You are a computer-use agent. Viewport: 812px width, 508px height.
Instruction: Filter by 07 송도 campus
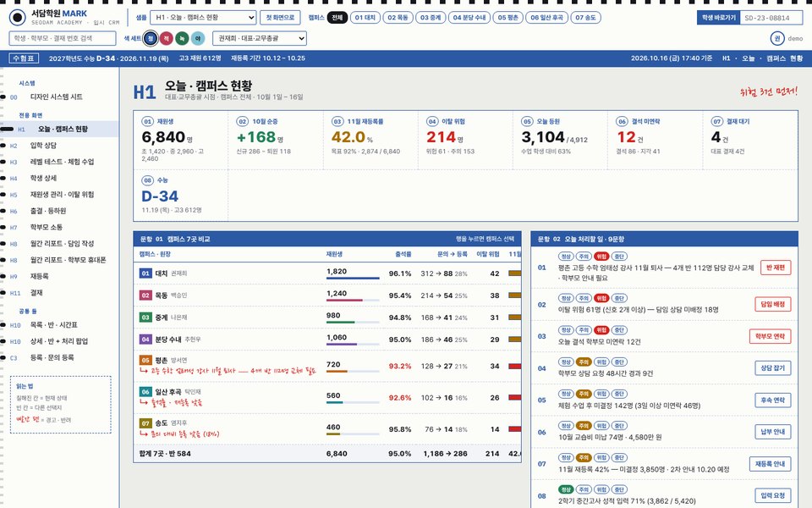585,18
